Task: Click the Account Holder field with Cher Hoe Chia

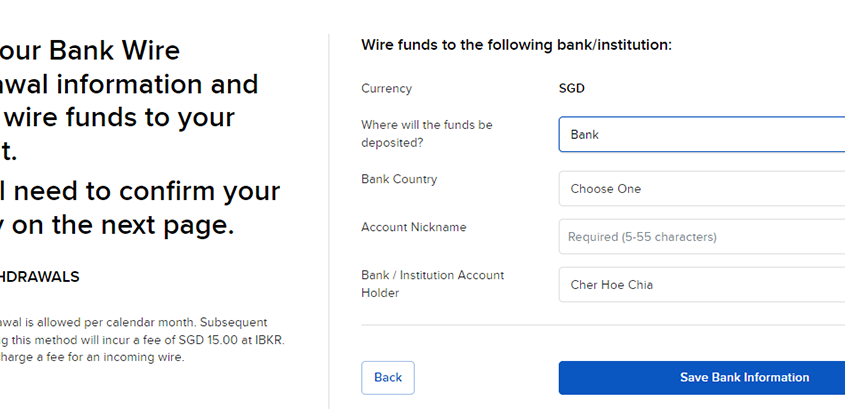Action: [700, 285]
